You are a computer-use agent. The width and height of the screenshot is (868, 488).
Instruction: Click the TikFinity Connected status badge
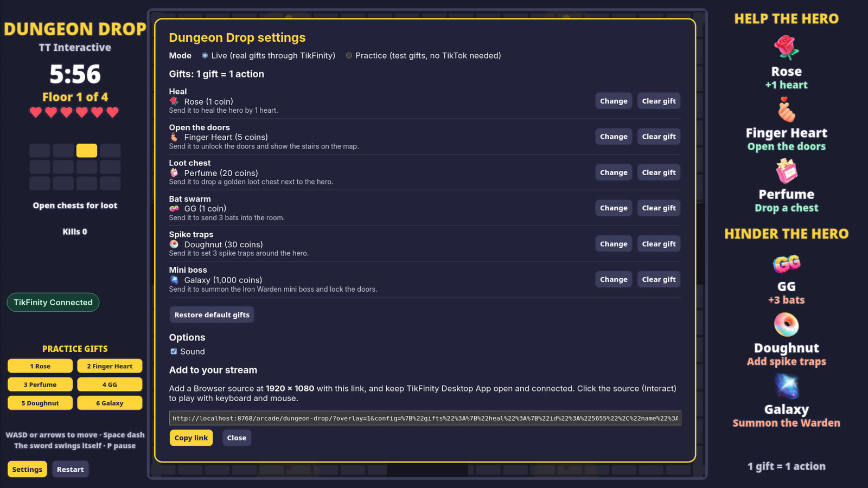(x=53, y=303)
